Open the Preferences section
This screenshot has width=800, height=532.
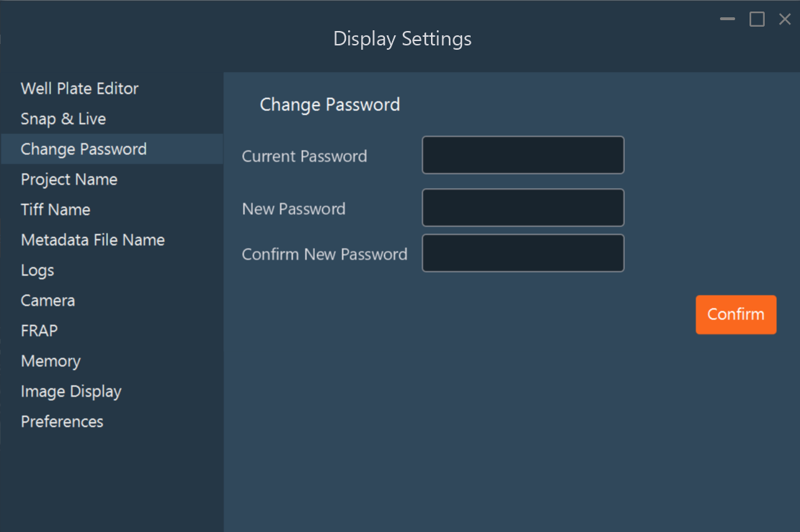62,421
